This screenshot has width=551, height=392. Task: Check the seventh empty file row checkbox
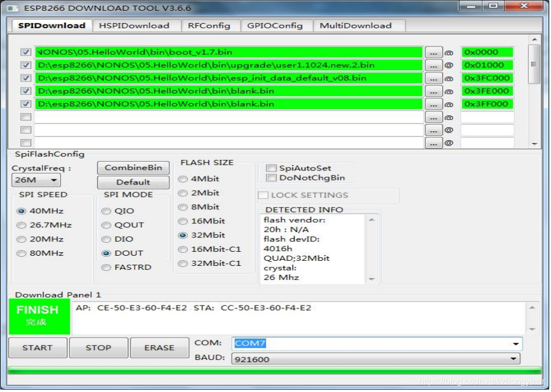(25, 130)
